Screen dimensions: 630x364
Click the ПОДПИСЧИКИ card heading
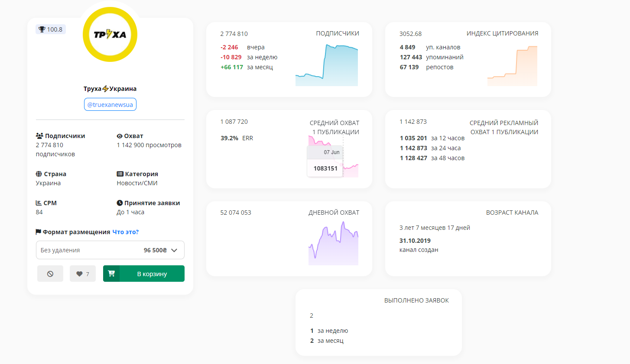tap(338, 33)
